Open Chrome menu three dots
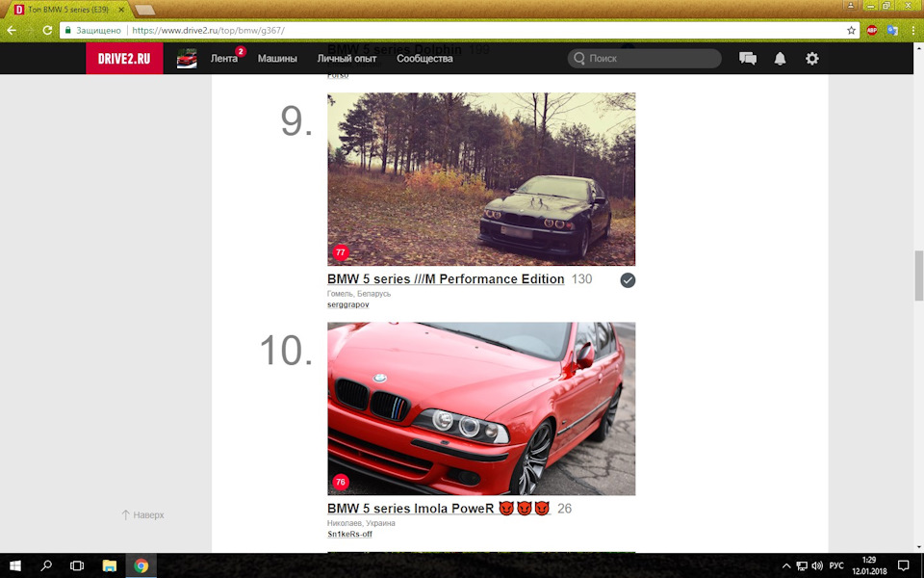924x578 pixels. pos(912,30)
